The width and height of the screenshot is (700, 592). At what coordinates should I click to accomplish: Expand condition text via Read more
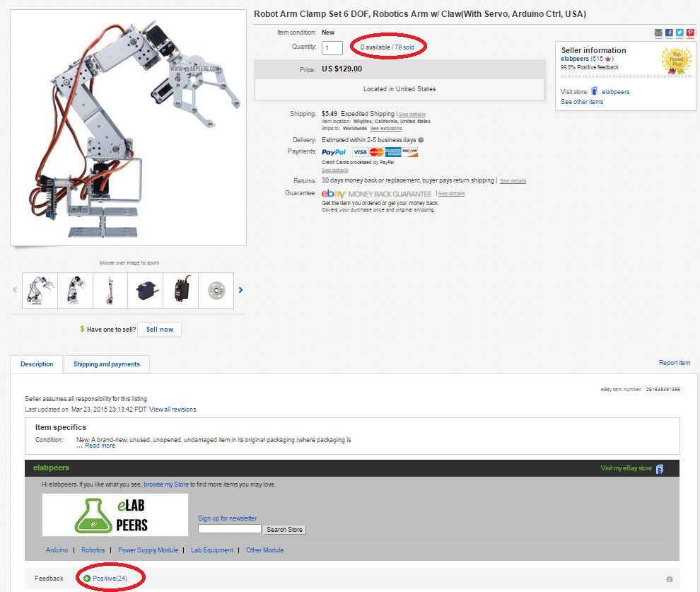coord(100,446)
